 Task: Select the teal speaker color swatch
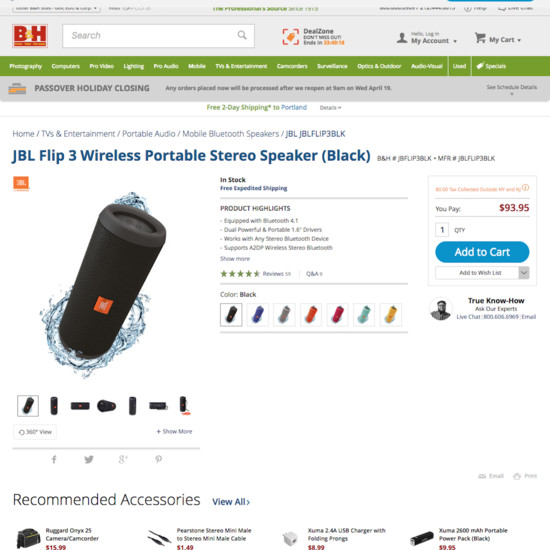(364, 315)
